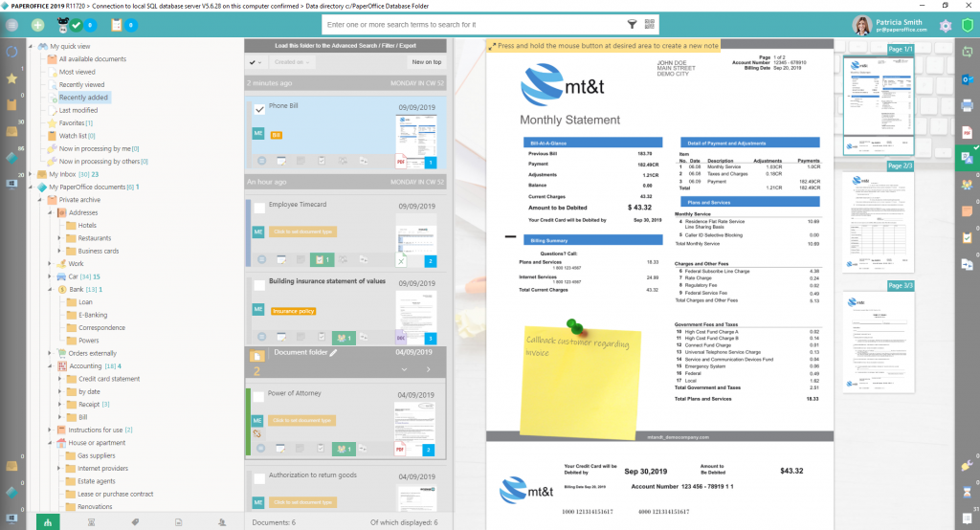Click the hourglass icon in right sidebar

point(967,491)
